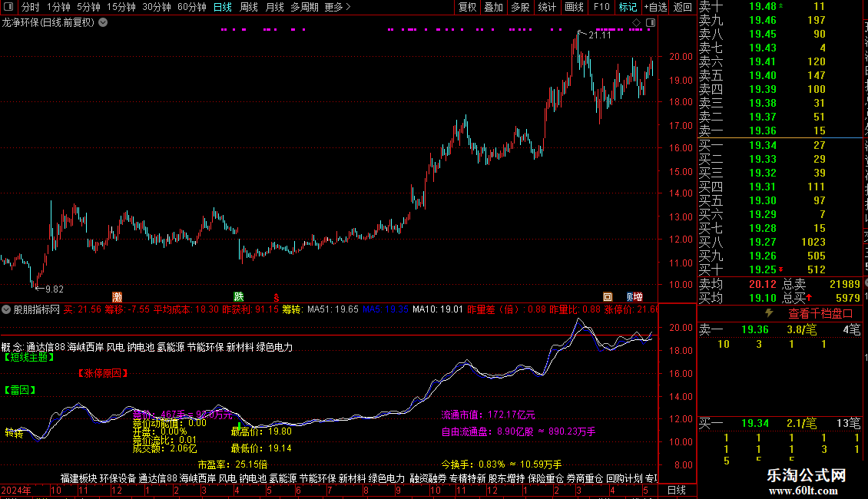The image size is (868, 499).
Task: Click the 【涨停原因】 label
Action: tap(103, 373)
